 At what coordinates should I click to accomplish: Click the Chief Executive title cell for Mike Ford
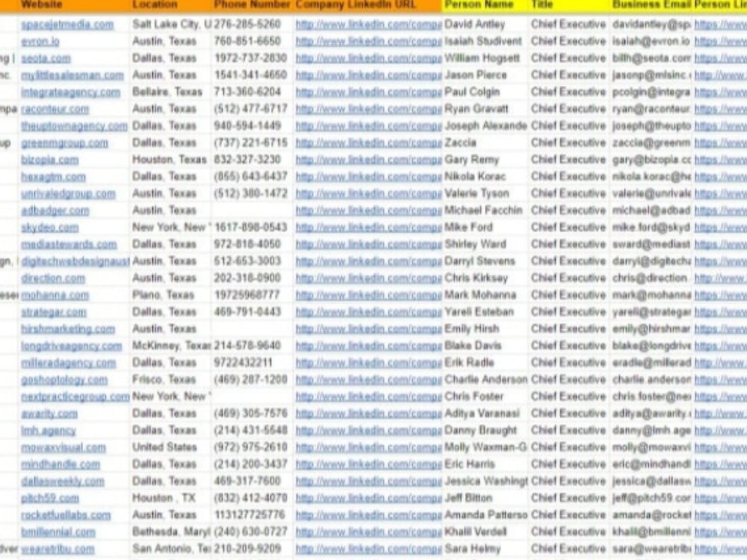pos(557,227)
